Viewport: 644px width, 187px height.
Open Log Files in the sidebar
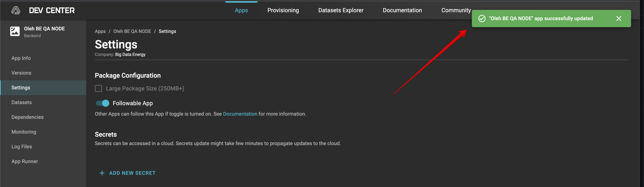pos(43,147)
